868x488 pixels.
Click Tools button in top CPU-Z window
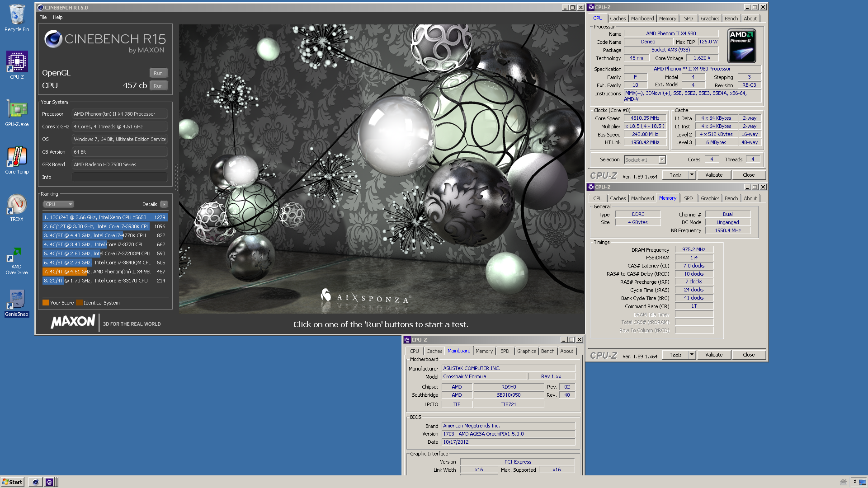pyautogui.click(x=675, y=175)
